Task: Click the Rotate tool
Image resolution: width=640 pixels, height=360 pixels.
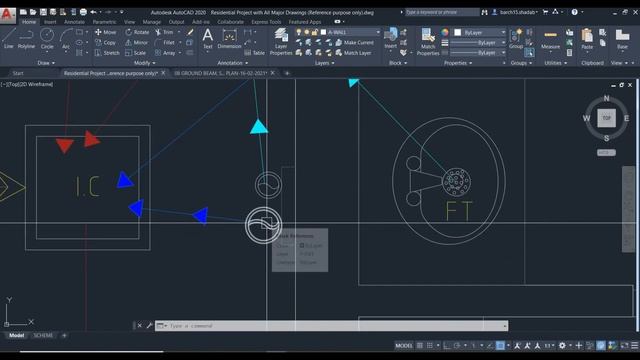Action: click(x=137, y=32)
